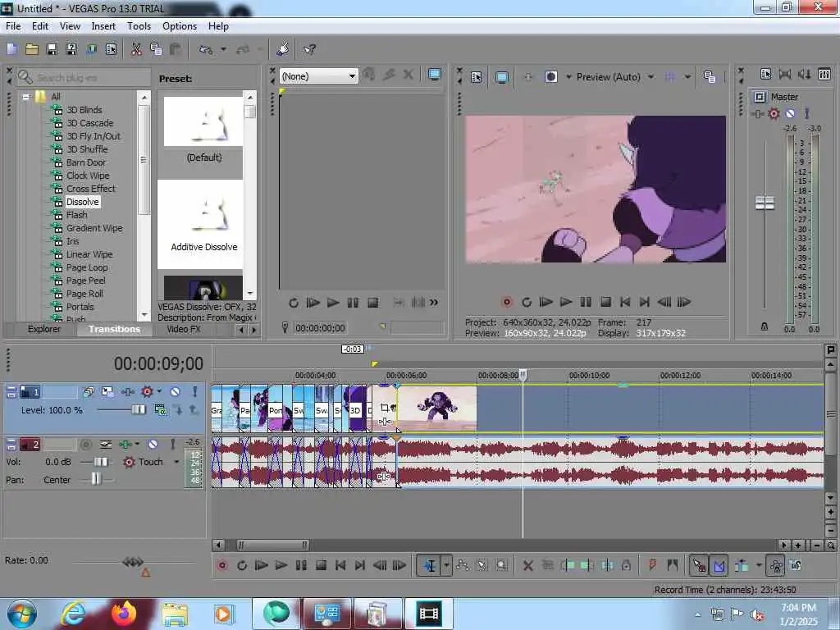Viewport: 840px width, 630px height.
Task: Start recording in the timeline transport
Action: tap(221, 565)
